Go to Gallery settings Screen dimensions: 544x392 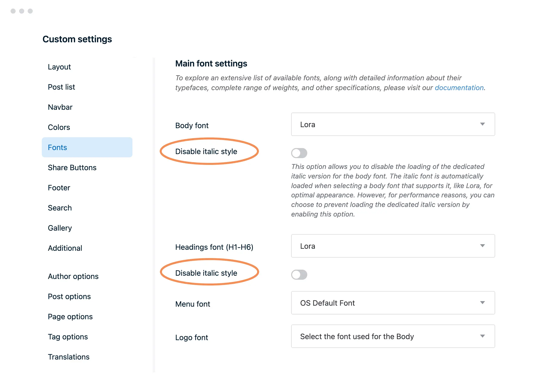[x=60, y=228]
